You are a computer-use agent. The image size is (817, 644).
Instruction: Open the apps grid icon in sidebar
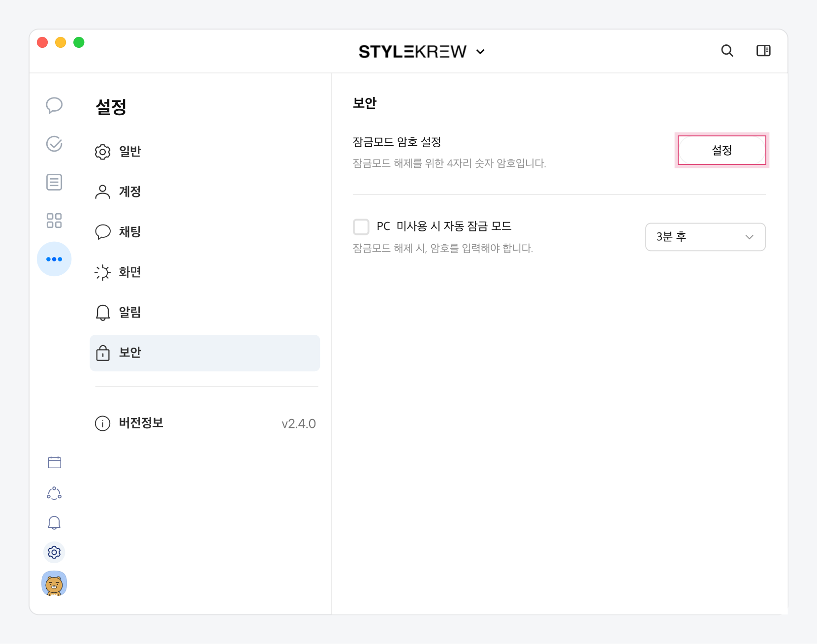point(54,221)
